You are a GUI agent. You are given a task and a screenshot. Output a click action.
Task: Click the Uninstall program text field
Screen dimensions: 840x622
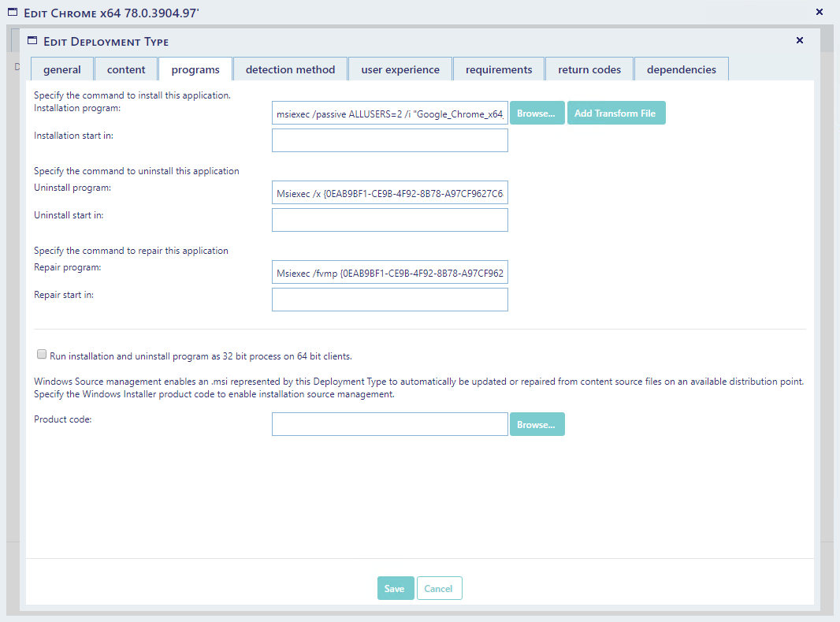coord(389,193)
